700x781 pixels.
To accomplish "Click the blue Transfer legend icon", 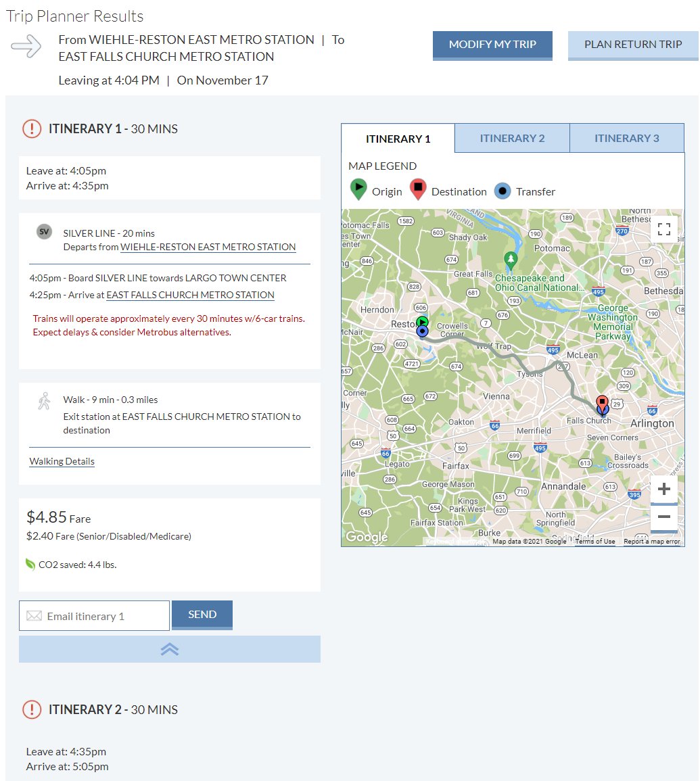I will coord(503,191).
